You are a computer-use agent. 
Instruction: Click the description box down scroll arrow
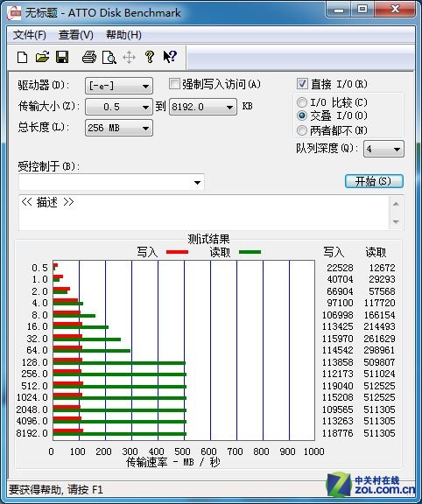(x=396, y=221)
